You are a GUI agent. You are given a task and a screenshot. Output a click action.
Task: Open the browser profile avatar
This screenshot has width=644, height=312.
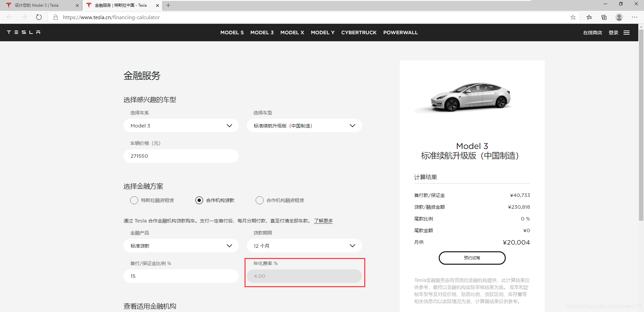619,17
